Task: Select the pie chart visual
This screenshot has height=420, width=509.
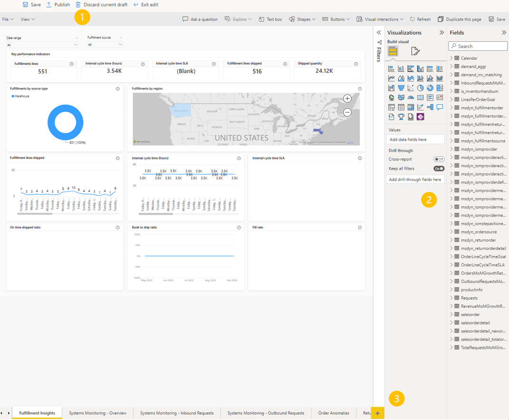Action: tap(421, 88)
